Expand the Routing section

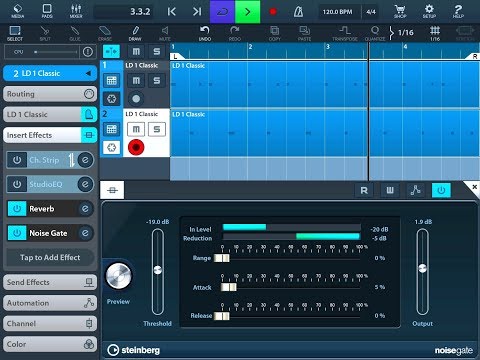click(x=50, y=94)
